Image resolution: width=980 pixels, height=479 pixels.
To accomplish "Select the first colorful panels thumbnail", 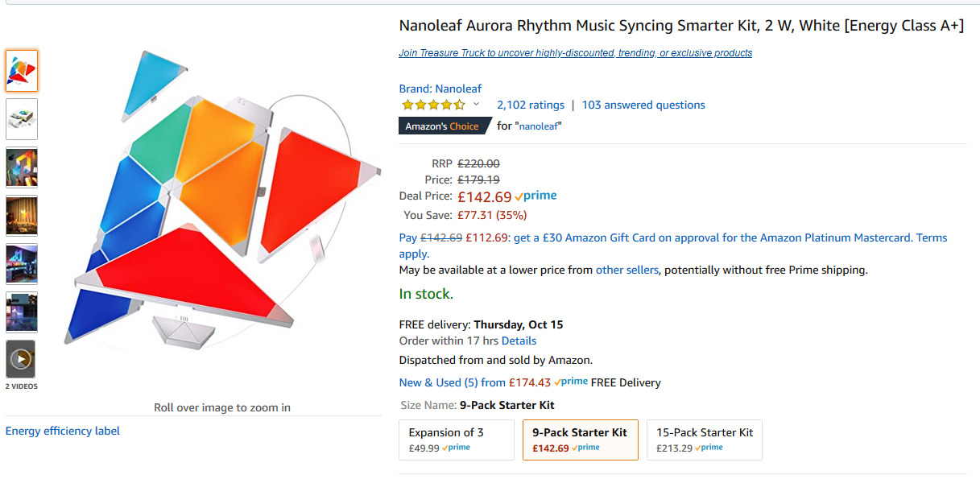I will (x=22, y=71).
